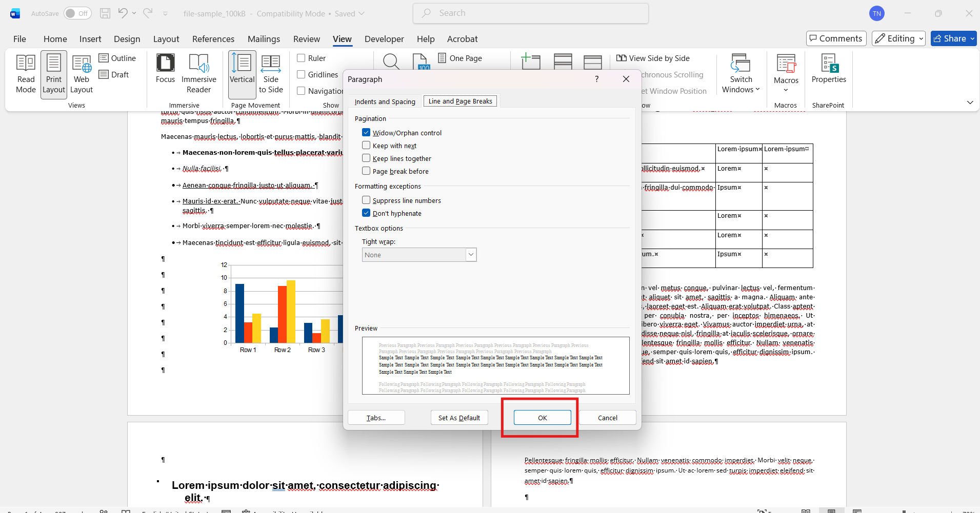Open the file name Saved status dropdown
This screenshot has width=980, height=513.
[x=362, y=13]
